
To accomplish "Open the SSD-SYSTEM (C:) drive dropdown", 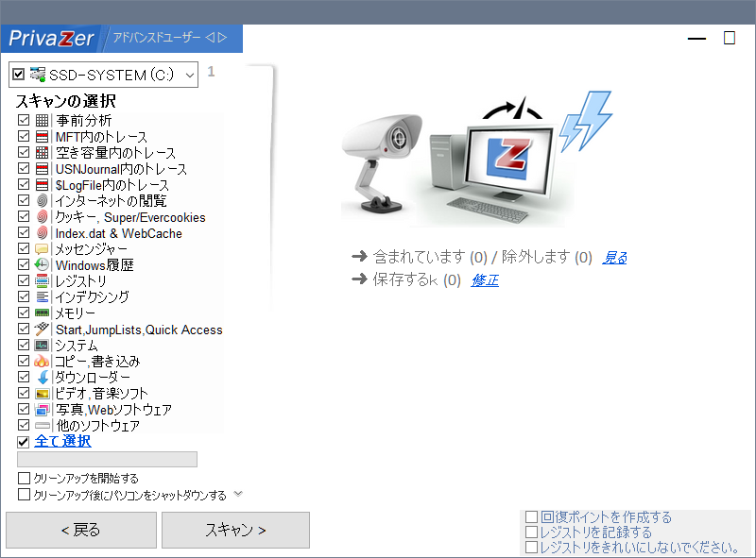I will (190, 76).
